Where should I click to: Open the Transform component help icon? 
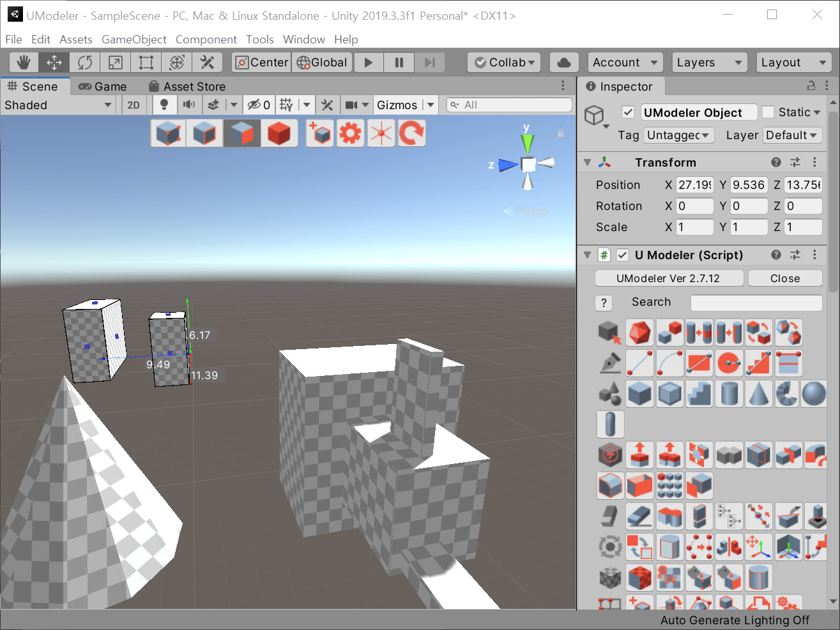776,162
